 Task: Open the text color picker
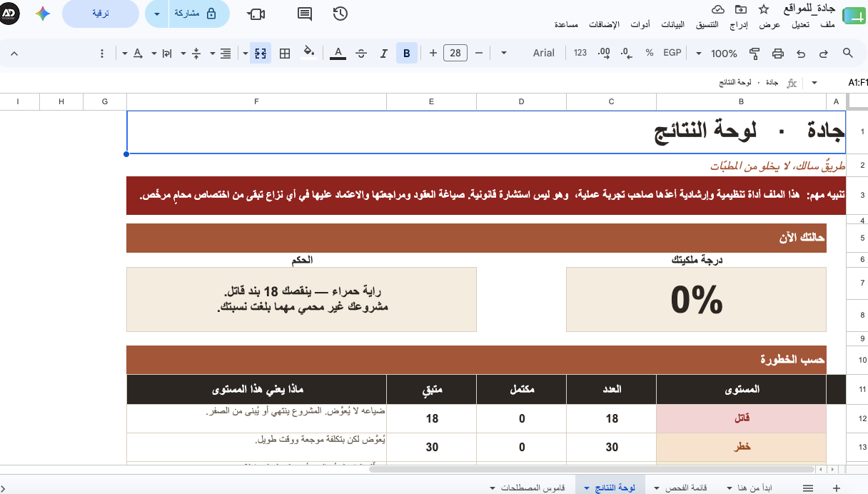tap(338, 53)
